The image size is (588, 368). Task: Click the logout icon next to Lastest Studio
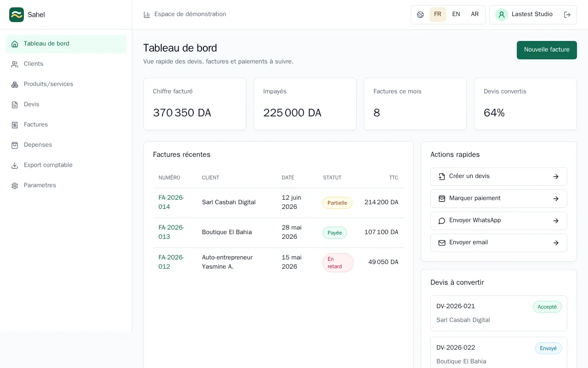[567, 15]
